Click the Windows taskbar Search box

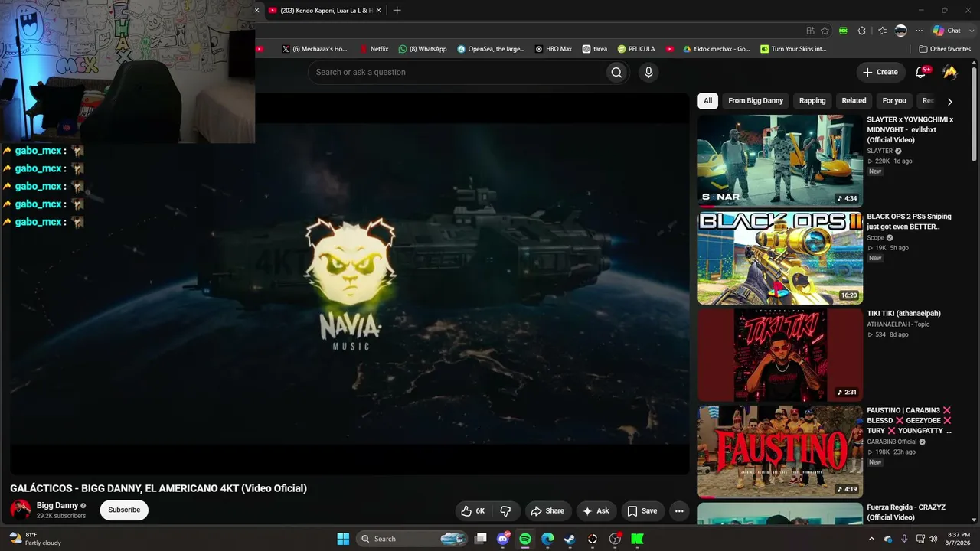(x=413, y=539)
